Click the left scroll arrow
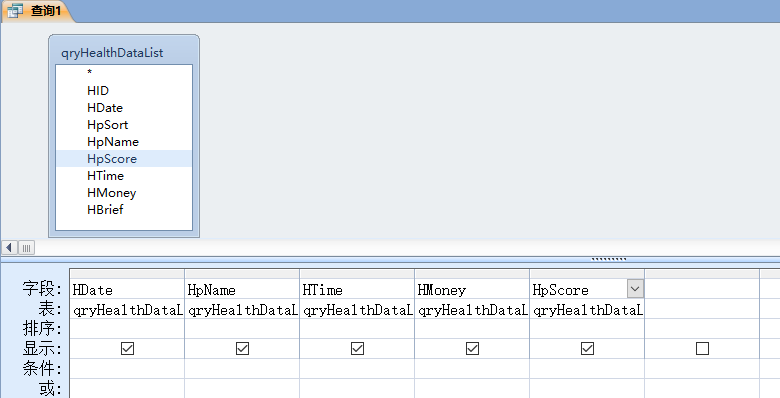This screenshot has width=780, height=398. 9,247
